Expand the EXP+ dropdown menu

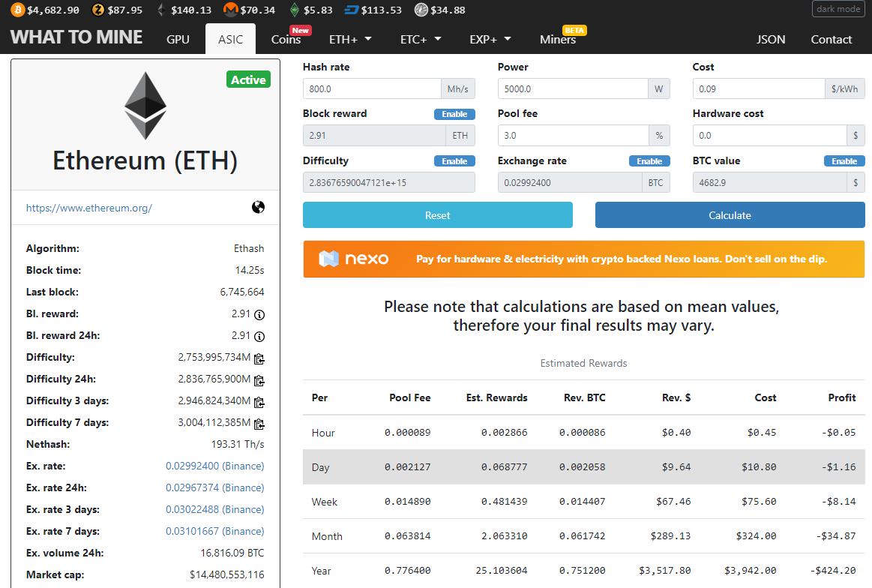pos(490,40)
